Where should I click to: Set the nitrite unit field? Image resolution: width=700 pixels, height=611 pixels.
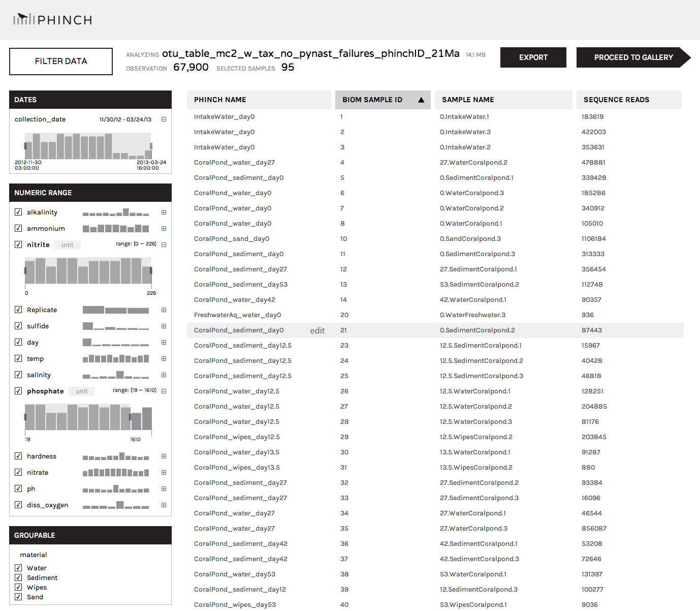(68, 245)
